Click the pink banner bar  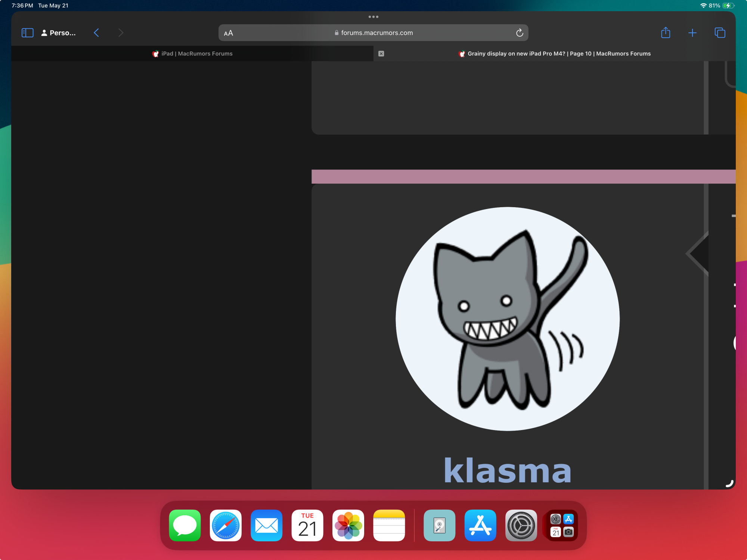point(523,177)
